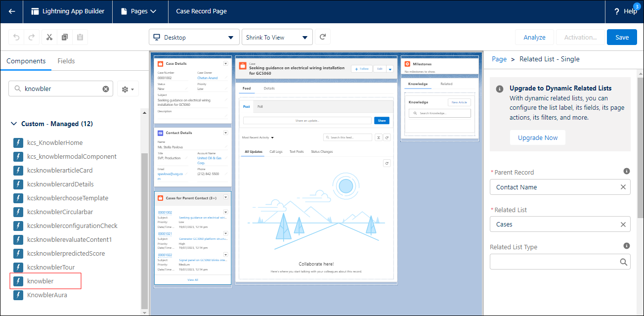Open the Shrink To View dropdown

pos(277,37)
